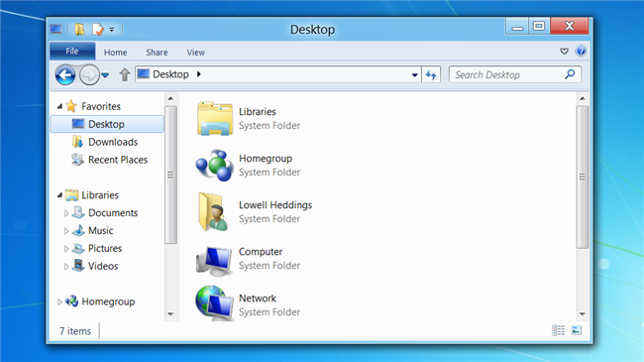Select the Network globe icon in the file list
The width and height of the screenshot is (644, 362).
(x=214, y=303)
